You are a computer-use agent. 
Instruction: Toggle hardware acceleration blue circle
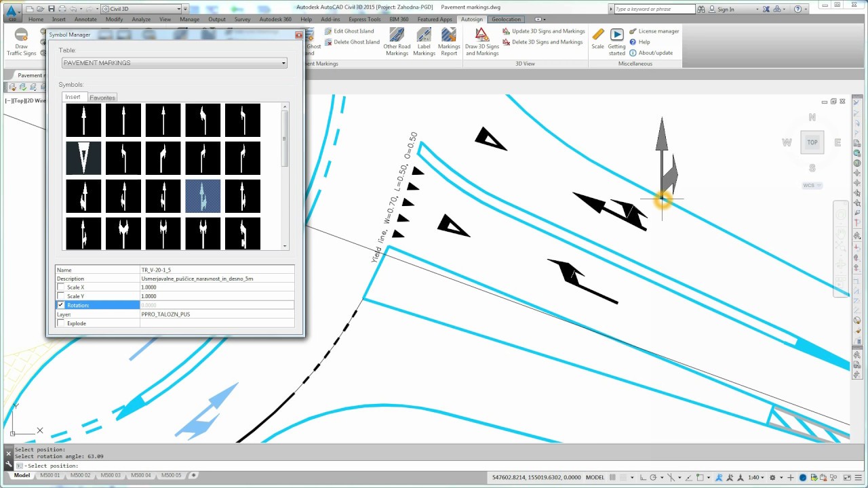pyautogui.click(x=803, y=477)
